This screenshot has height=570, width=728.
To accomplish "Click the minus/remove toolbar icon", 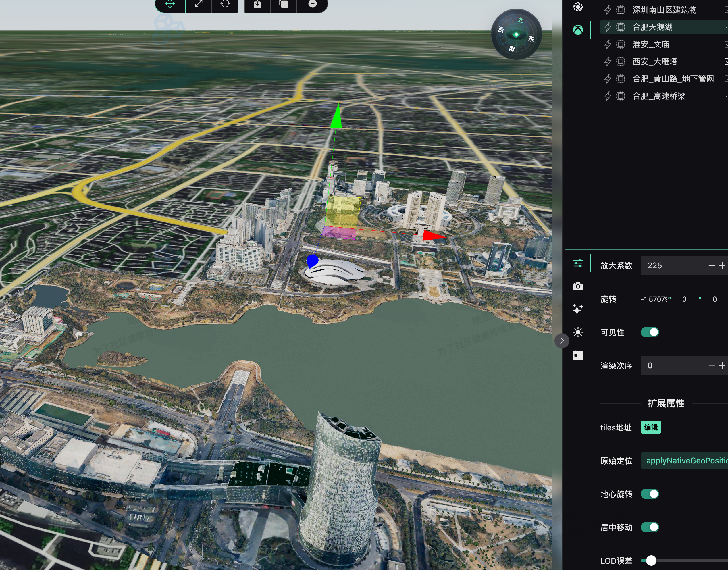I will coord(312,4).
